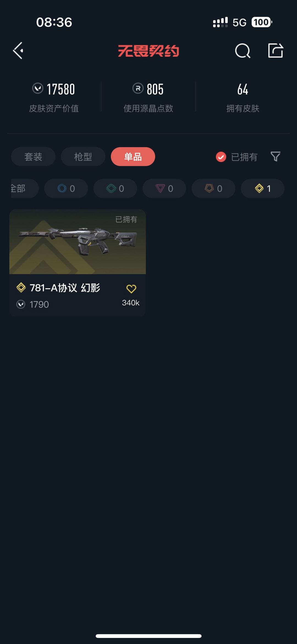
Task: Select the orange pentagon rarity filter
Action: 213,188
